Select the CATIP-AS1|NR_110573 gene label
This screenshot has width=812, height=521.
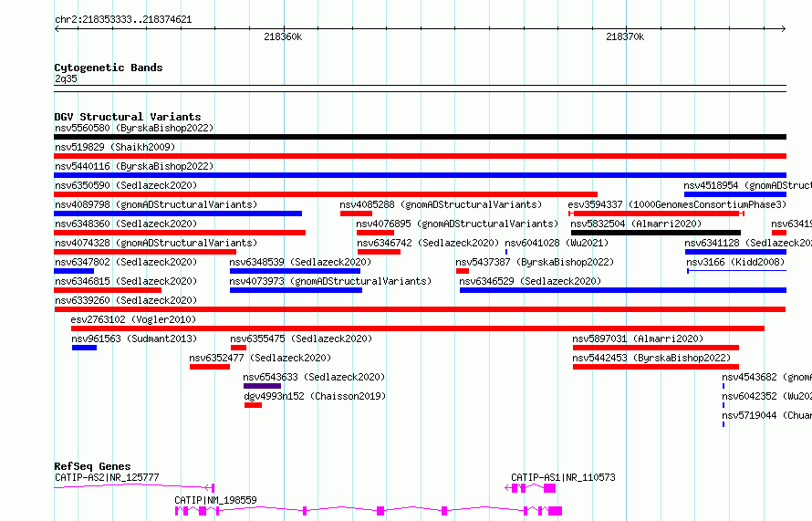[563, 477]
